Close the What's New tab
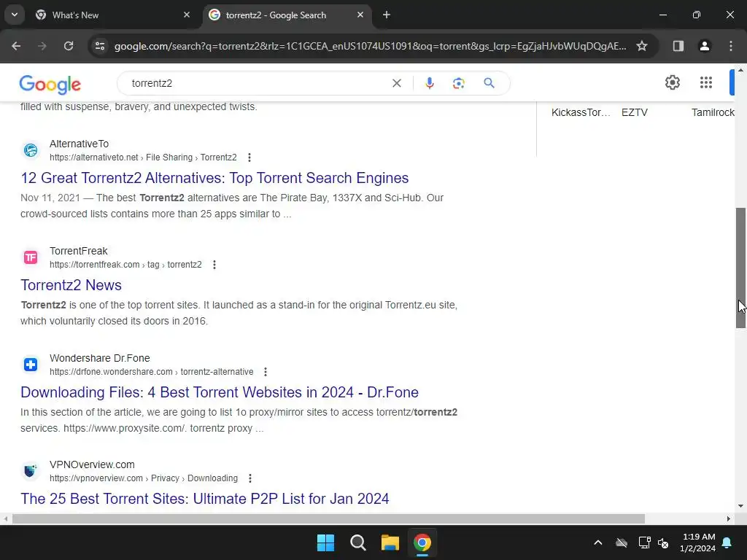The image size is (747, 560). [187, 15]
